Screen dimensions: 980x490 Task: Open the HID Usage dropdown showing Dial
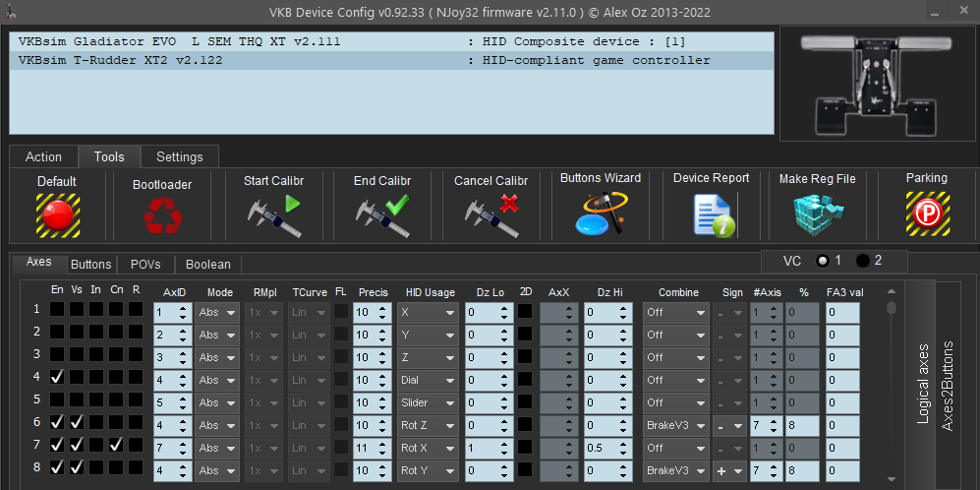coord(428,380)
